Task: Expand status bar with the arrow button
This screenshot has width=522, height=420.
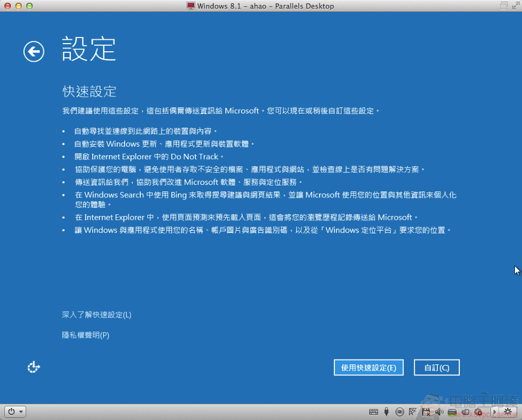Action: click(494, 412)
